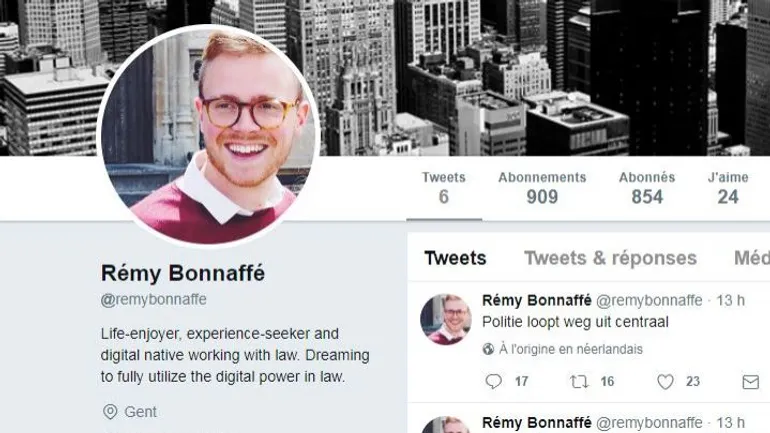Select the Tweets timeline tab
Screen dimensions: 770x433
point(455,258)
